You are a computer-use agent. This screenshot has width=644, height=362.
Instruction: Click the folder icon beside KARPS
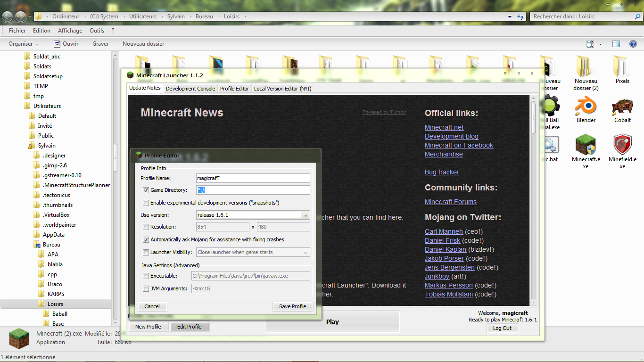coord(41,294)
